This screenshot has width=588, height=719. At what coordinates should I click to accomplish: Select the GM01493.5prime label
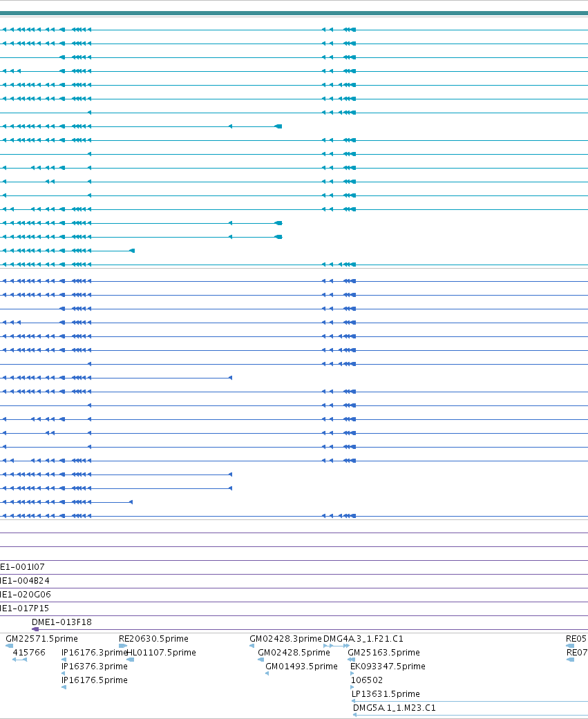301,666
